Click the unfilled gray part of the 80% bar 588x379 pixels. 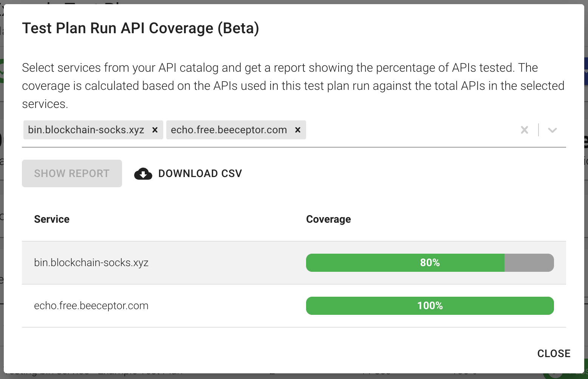click(529, 263)
